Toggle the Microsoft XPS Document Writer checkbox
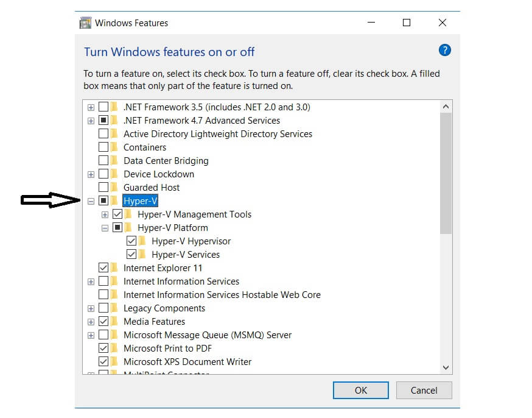The width and height of the screenshot is (532, 418). coord(103,362)
